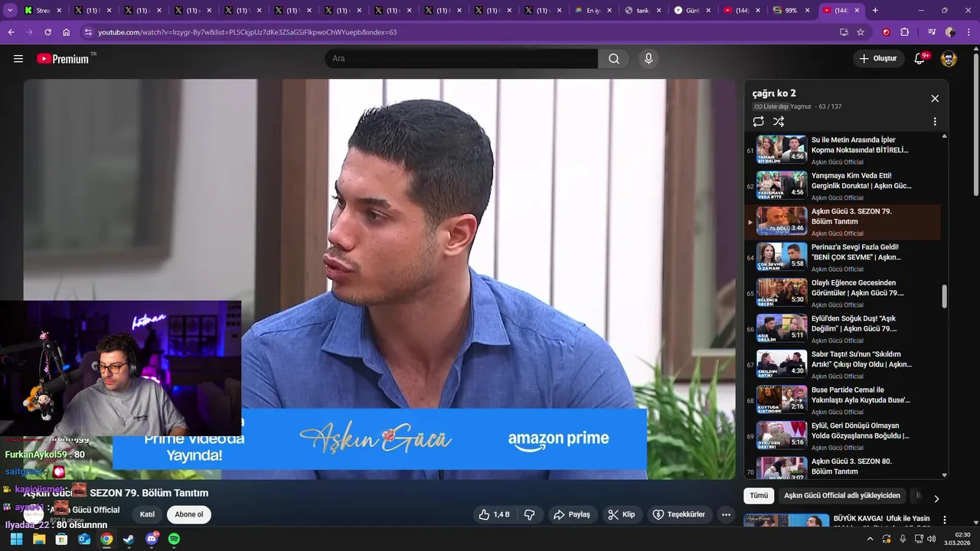Image resolution: width=980 pixels, height=551 pixels.
Task: Open new browser tab with plus
Action: coord(875,11)
